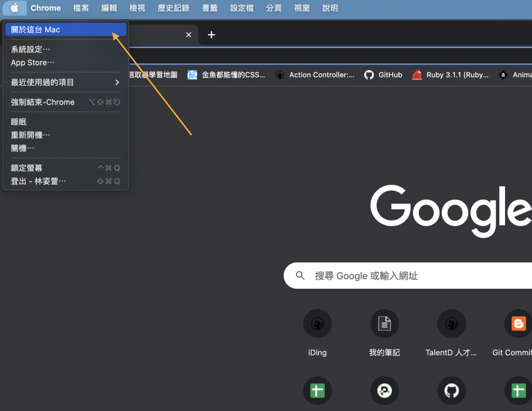Choose 系統設定… from Apple menu
Image resolution: width=532 pixels, height=411 pixels.
pyautogui.click(x=66, y=49)
